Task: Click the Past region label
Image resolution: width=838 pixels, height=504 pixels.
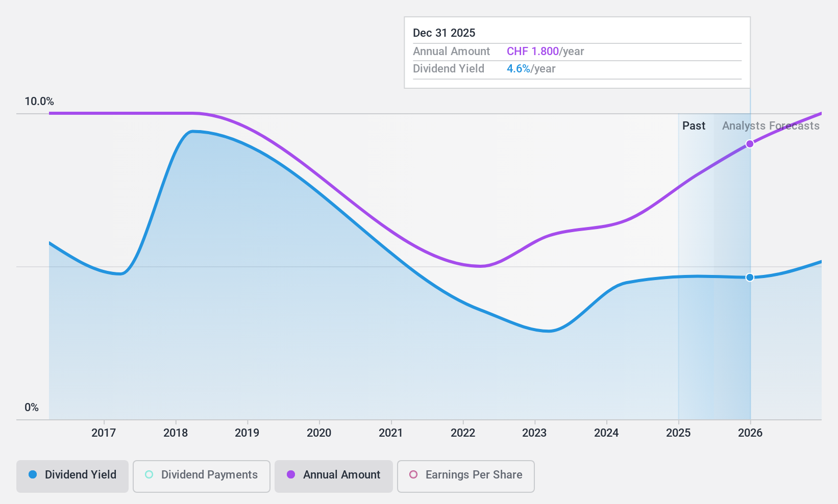Action: 694,125
